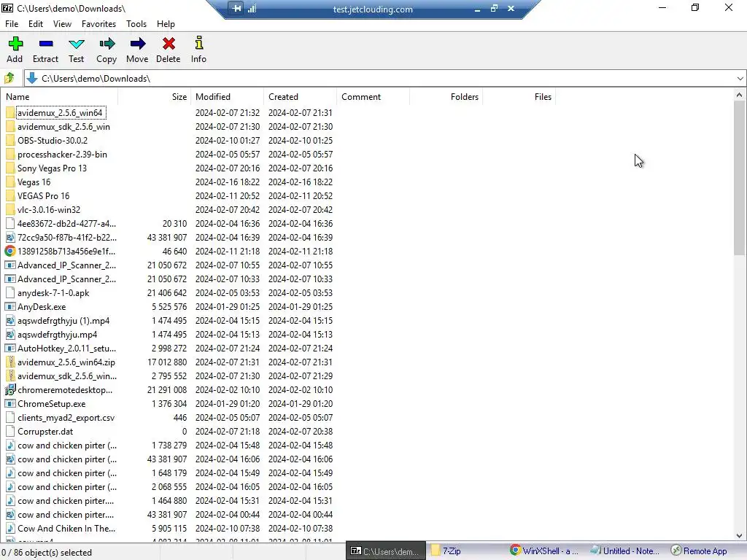Switch to Untitled Notepad taskbar item

coord(624,551)
